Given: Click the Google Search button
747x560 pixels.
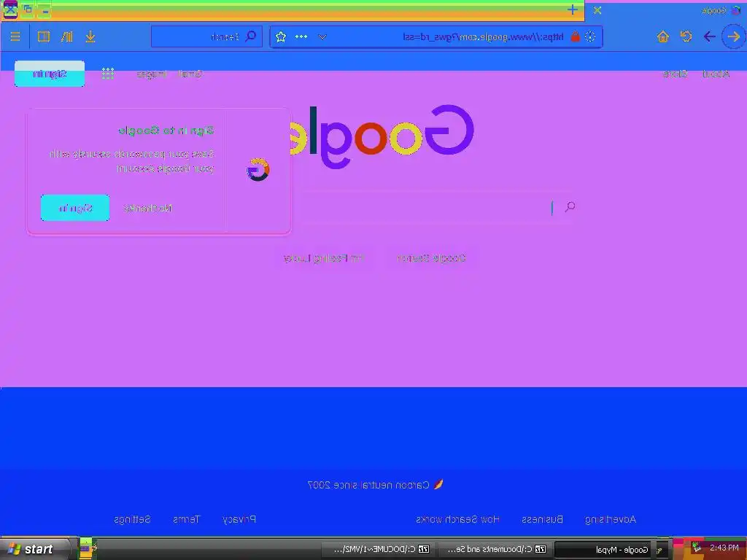Looking at the screenshot, I should coord(431,258).
